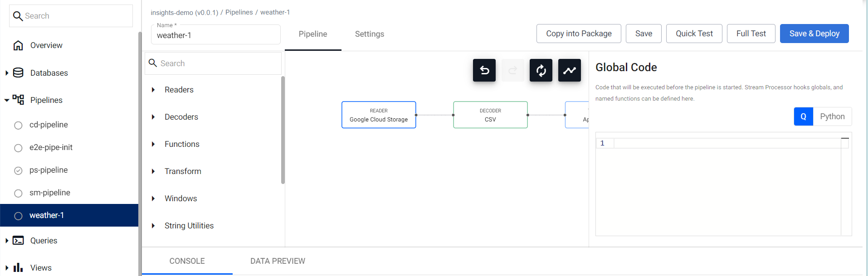Switch Global Code language to Python

click(833, 116)
